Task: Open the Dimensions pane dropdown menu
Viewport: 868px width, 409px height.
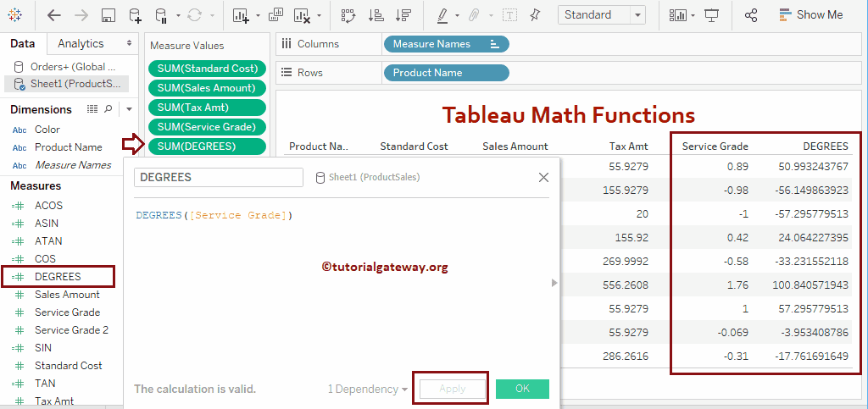Action: click(x=129, y=109)
